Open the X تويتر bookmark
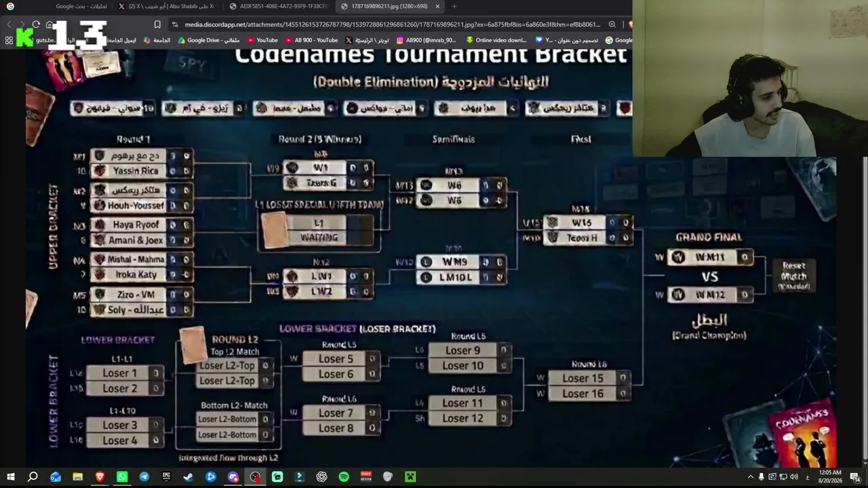This screenshot has height=488, width=868. [367, 40]
